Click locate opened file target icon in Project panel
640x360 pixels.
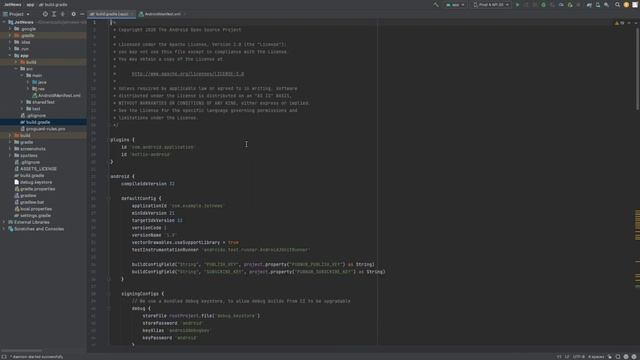(45, 14)
